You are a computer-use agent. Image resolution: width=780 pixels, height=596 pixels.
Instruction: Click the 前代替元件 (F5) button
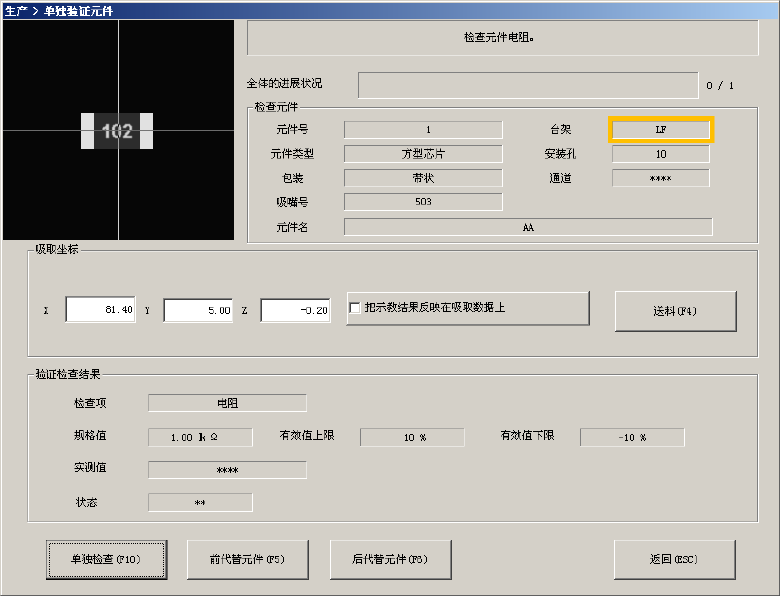coord(248,560)
